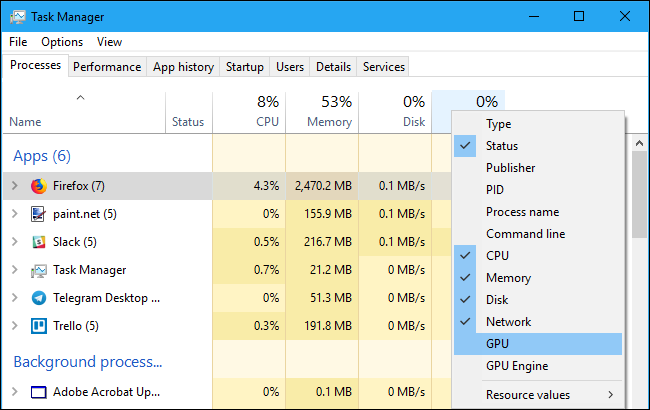Click the Telegram Desktop icon
Screen dimensions: 650x410
(x=39, y=298)
